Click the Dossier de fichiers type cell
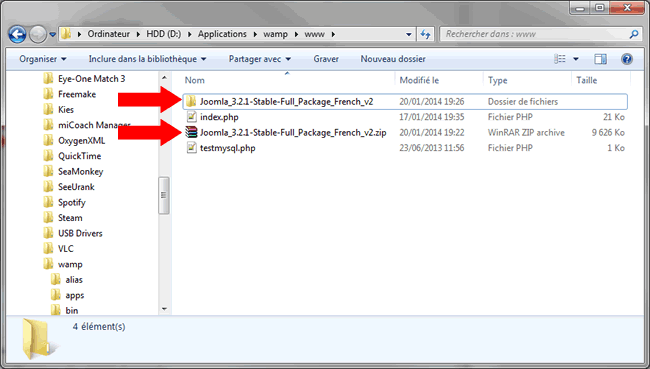The image size is (650, 369). (523, 102)
